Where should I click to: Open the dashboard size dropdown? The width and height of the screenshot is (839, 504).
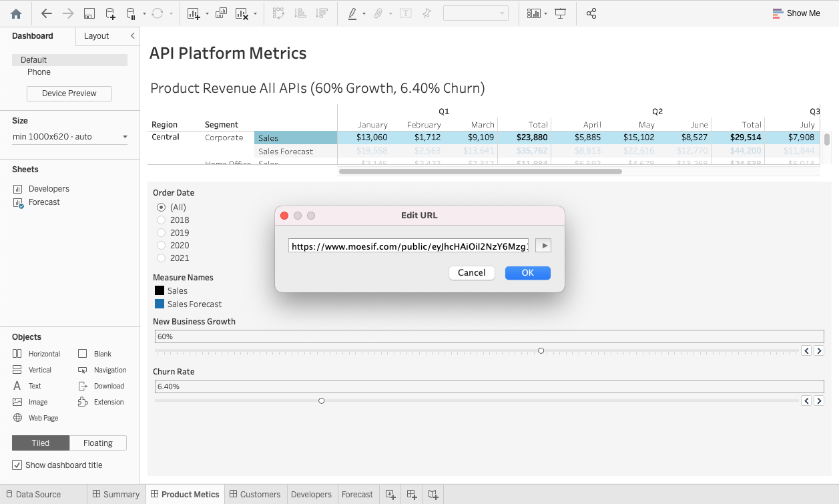coord(70,137)
